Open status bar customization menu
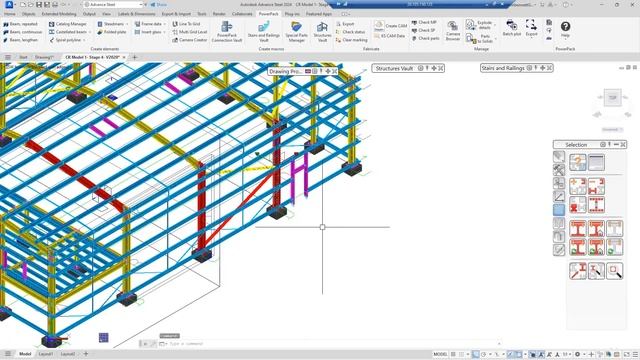Viewport: 640px width, 360px height. tap(635, 354)
